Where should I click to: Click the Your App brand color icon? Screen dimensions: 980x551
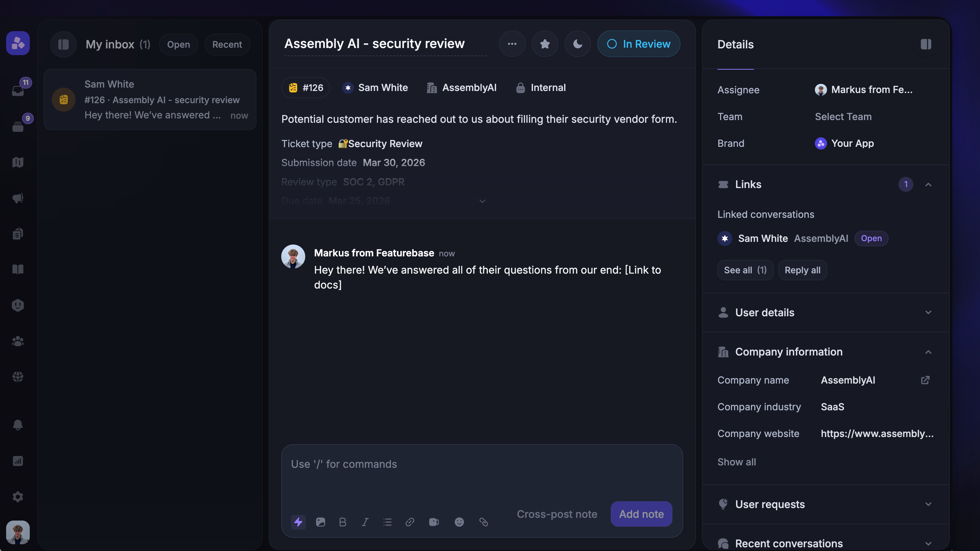pyautogui.click(x=821, y=143)
